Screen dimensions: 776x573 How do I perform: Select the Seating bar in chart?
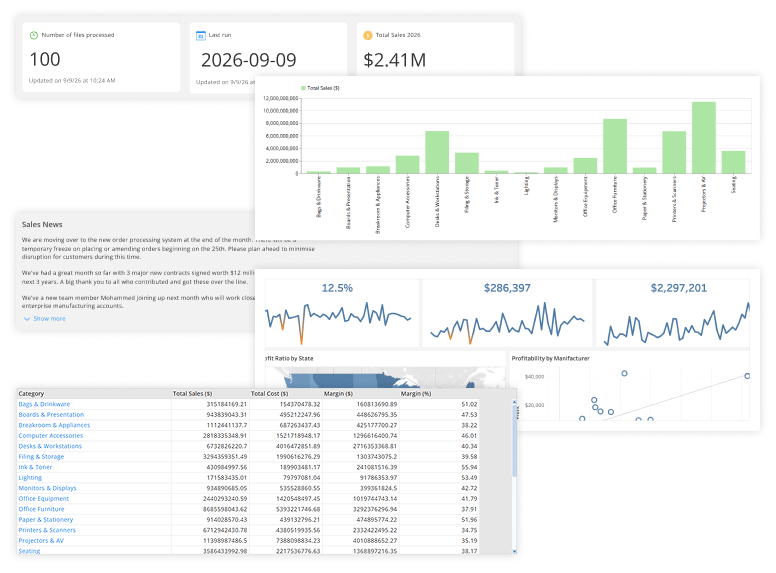pos(733,162)
